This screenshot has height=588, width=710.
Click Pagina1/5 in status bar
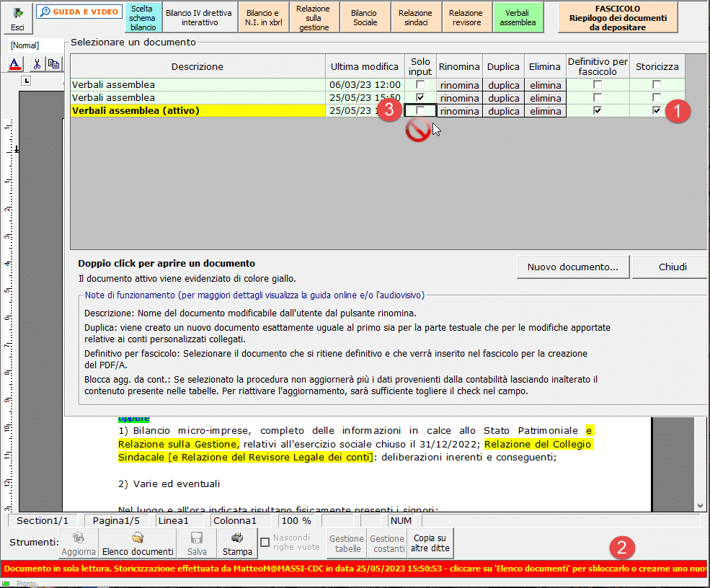(116, 521)
